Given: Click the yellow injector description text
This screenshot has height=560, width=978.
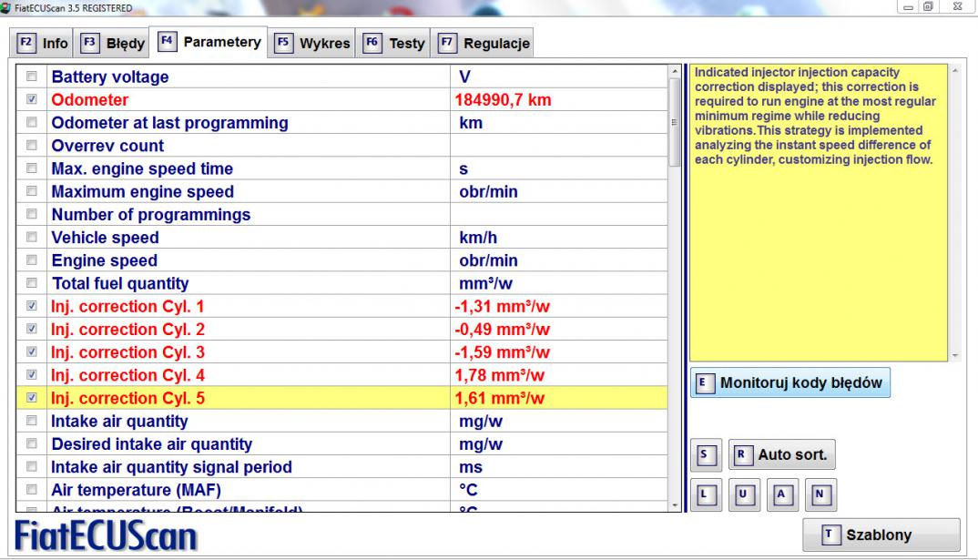Looking at the screenshot, I should tap(815, 116).
